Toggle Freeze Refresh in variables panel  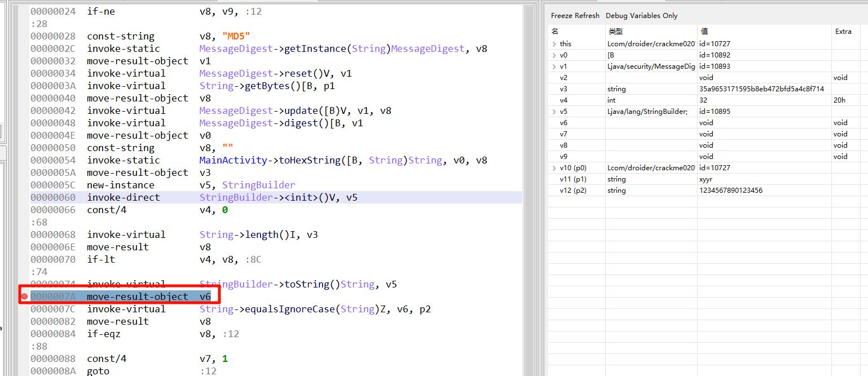click(x=575, y=16)
